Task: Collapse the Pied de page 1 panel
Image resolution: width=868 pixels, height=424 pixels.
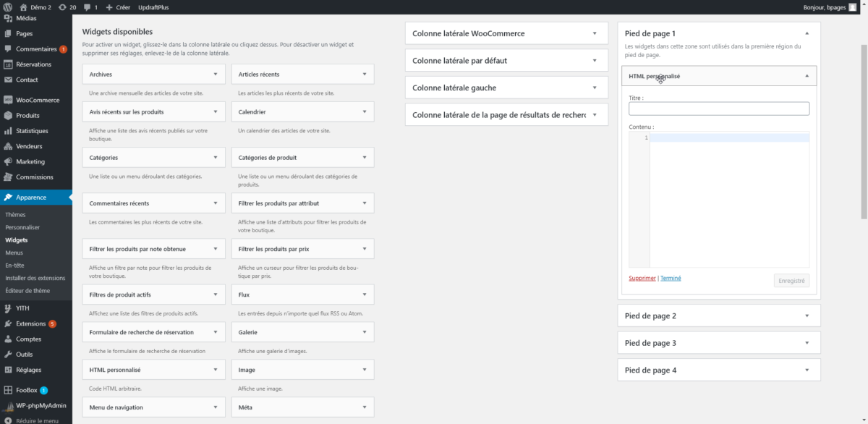Action: 807,33
